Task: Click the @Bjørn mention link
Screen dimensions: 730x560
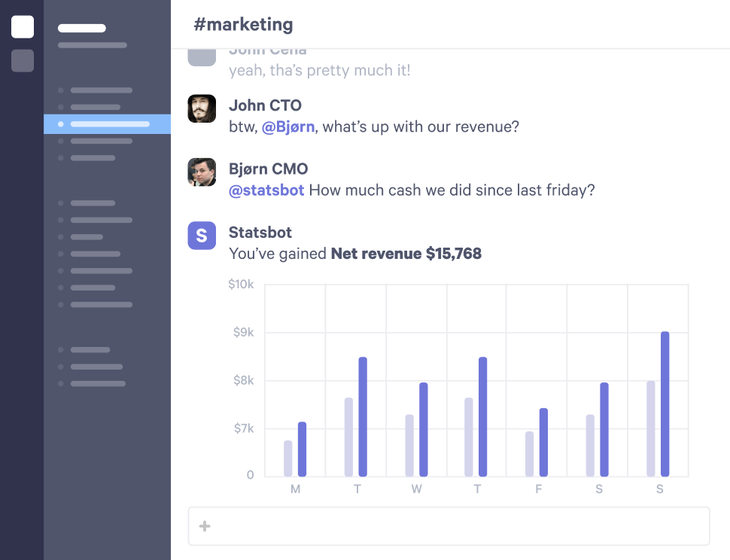Action: pos(287,127)
